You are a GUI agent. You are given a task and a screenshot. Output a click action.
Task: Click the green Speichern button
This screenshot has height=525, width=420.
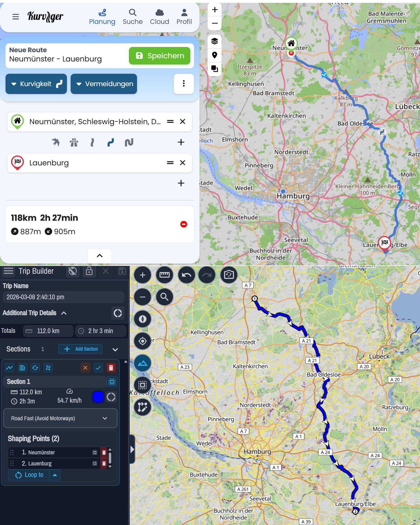pos(160,56)
